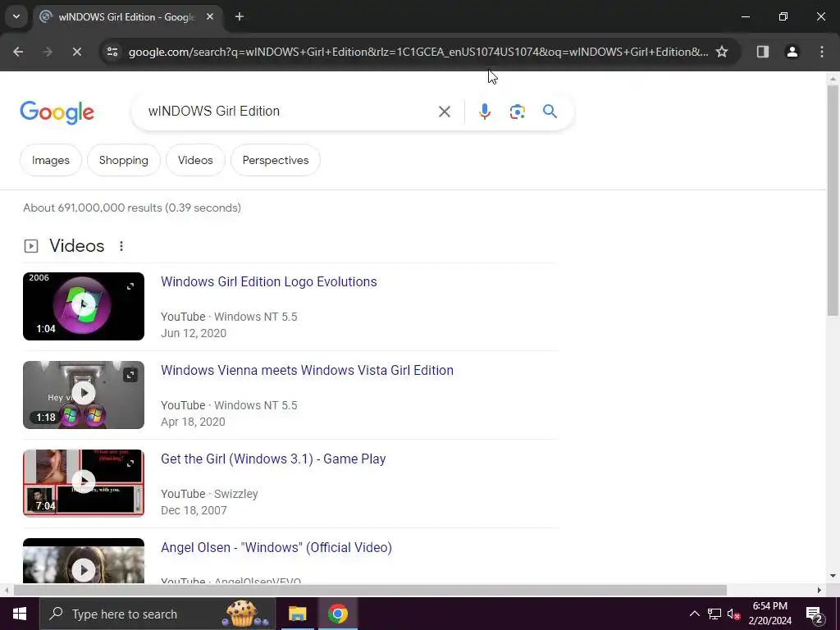Filter results by Images
Image resolution: width=840 pixels, height=630 pixels.
tap(50, 160)
